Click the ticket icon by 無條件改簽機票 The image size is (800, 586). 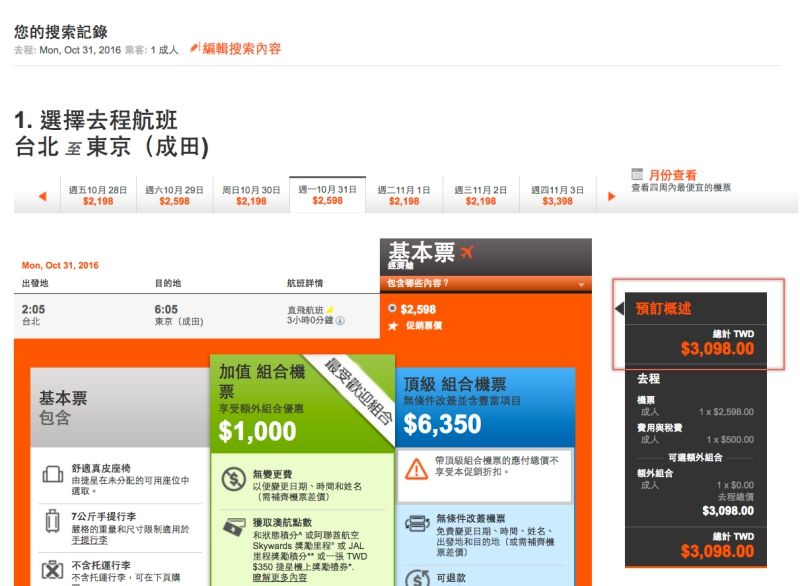pyautogui.click(x=417, y=523)
